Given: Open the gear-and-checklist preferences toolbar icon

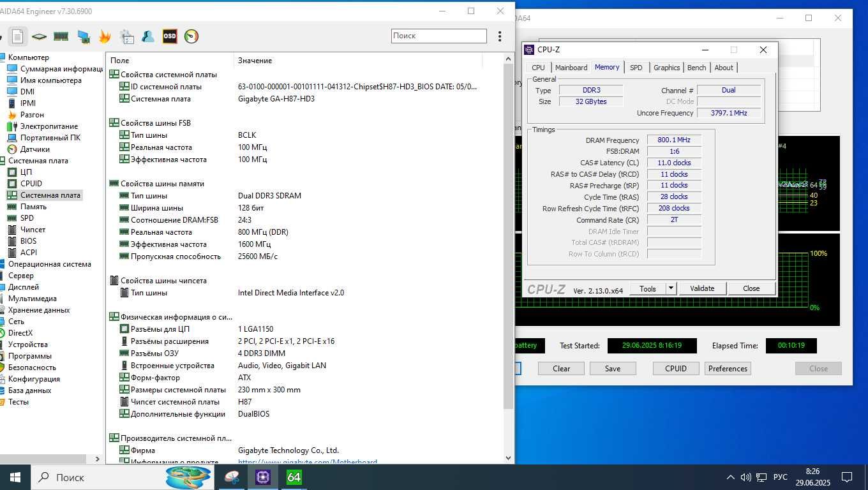Looking at the screenshot, I should [x=126, y=36].
